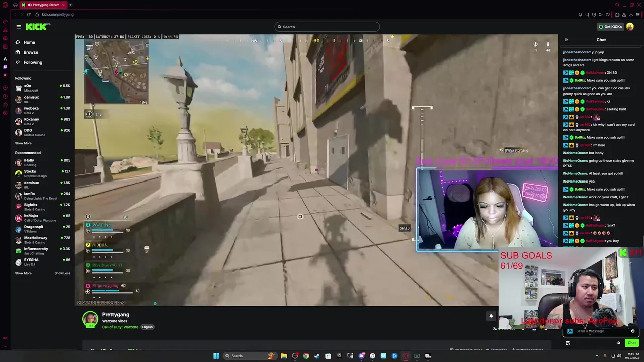Open Opera GX menu logo
Image resolution: width=644 pixels, height=362 pixels.
click(x=5, y=5)
